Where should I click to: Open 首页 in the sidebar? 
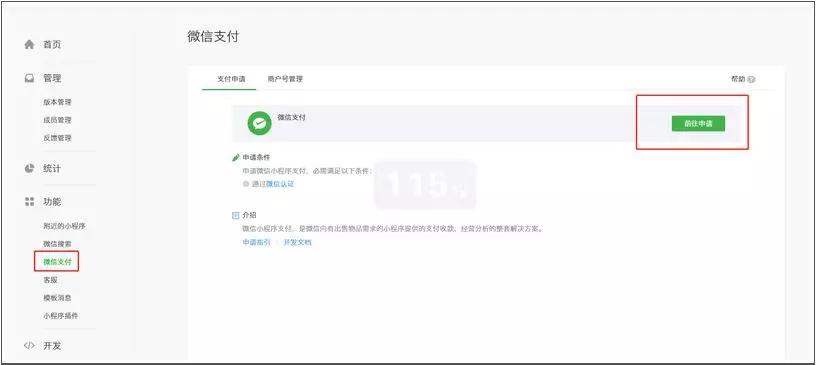pos(52,45)
